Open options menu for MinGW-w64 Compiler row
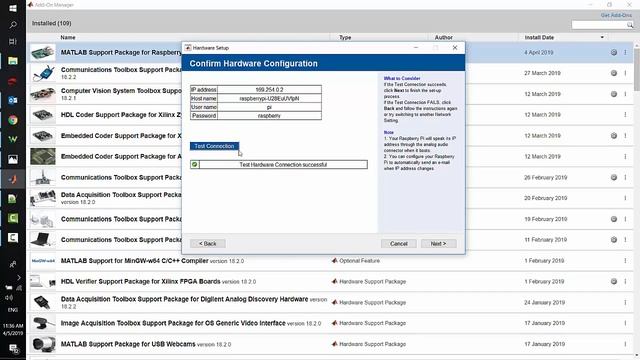 (625, 260)
